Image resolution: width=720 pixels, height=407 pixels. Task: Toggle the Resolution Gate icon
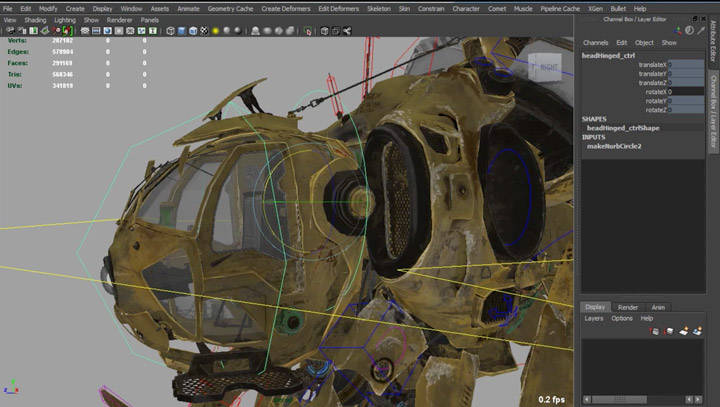pyautogui.click(x=107, y=31)
